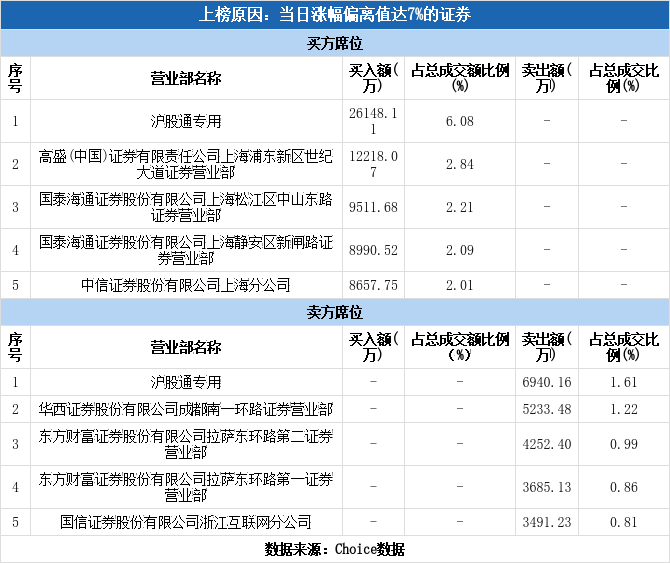670x563 pixels.
Task: Click the buy amount 26148.11
Action: coord(373,121)
